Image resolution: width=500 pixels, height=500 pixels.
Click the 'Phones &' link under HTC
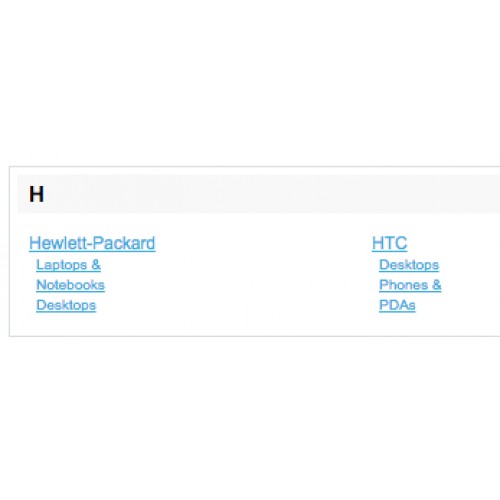tap(410, 285)
